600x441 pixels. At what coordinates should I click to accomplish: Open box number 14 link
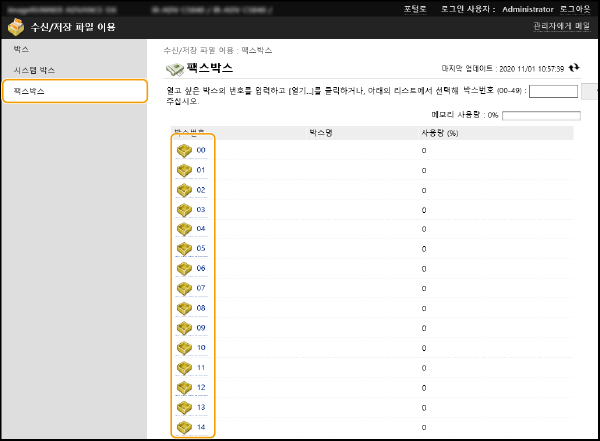pyautogui.click(x=201, y=428)
